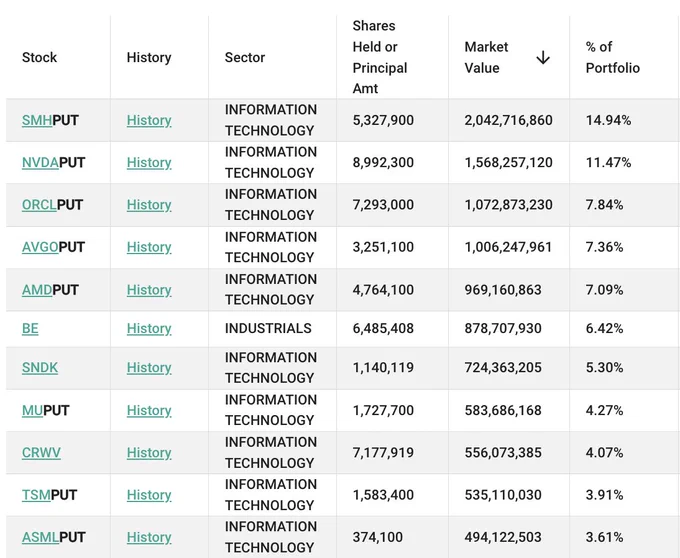Click the % of Portfolio column header
Viewport: 680px width, 558px height.
[x=613, y=57]
